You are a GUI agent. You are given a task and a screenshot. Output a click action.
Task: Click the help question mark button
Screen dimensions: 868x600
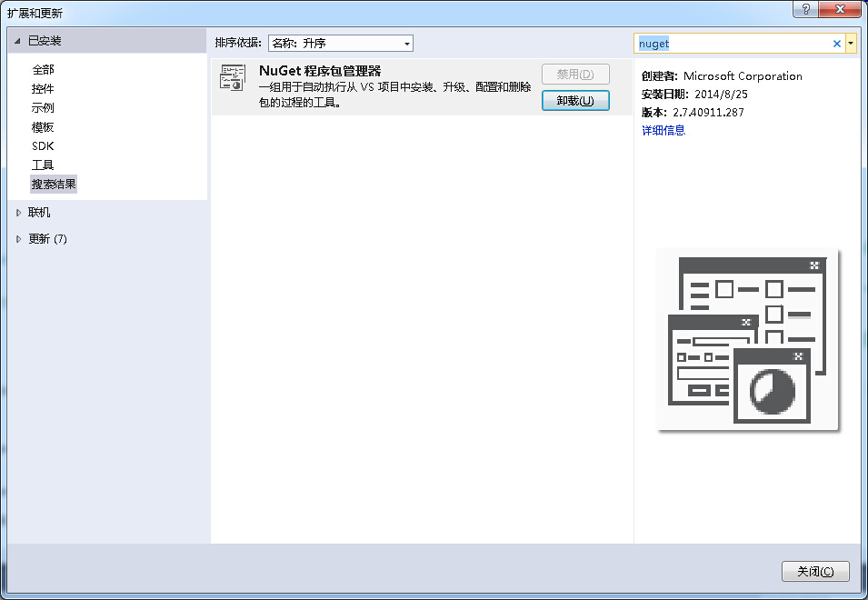click(806, 9)
